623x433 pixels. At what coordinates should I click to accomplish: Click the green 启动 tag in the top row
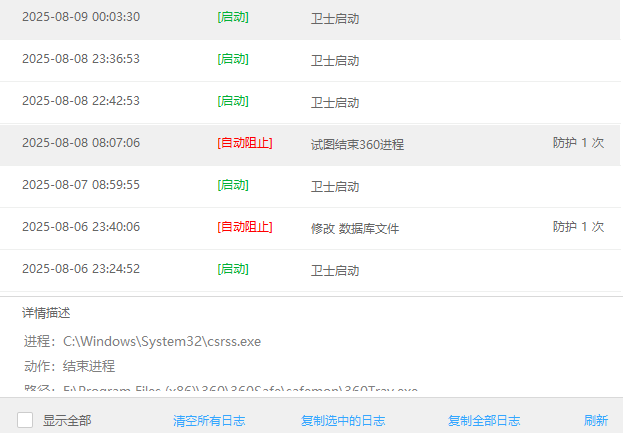pyautogui.click(x=233, y=17)
